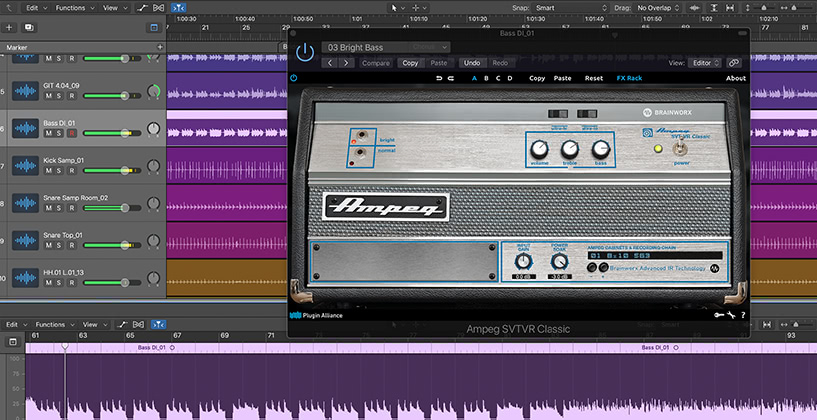817x420 pixels.
Task: Open the Drag No Overlap dropdown
Action: (657, 8)
